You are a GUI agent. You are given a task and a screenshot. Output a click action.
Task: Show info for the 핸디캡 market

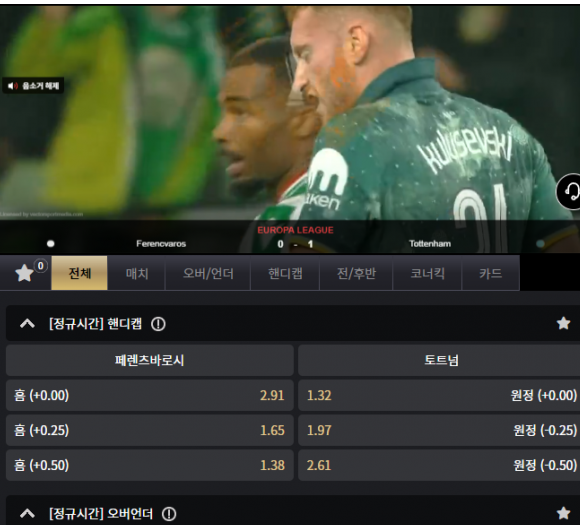tap(158, 324)
